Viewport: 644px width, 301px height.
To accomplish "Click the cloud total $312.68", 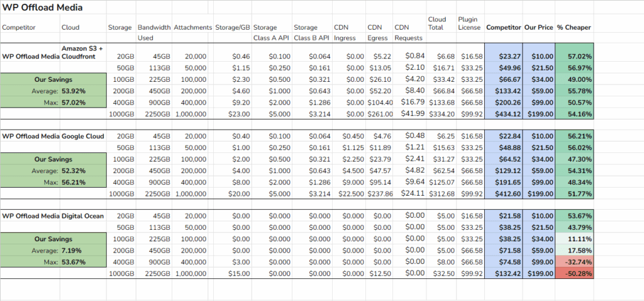I will click(x=441, y=194).
